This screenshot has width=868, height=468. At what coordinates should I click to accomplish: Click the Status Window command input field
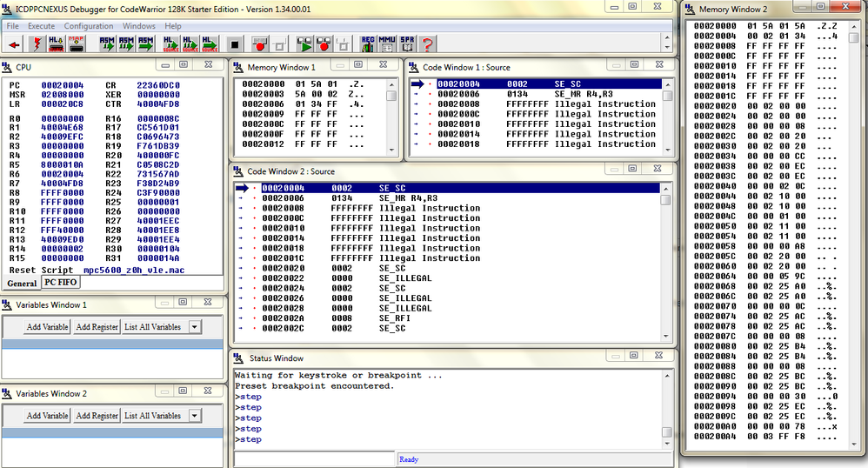(314, 459)
